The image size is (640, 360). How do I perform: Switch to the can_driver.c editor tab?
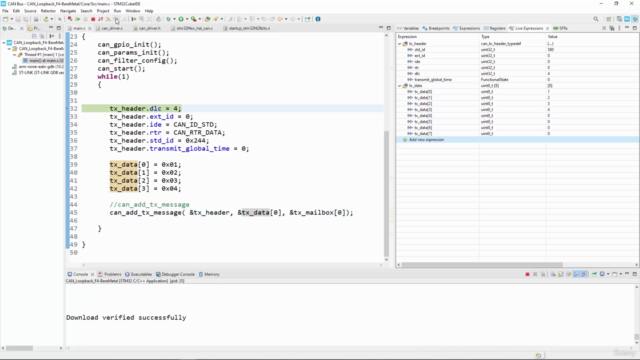(109, 28)
